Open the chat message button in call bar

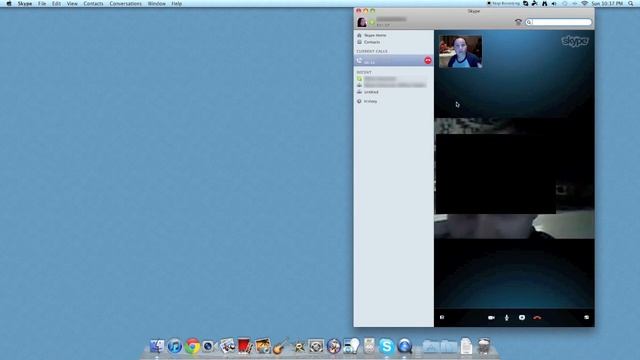click(522, 318)
